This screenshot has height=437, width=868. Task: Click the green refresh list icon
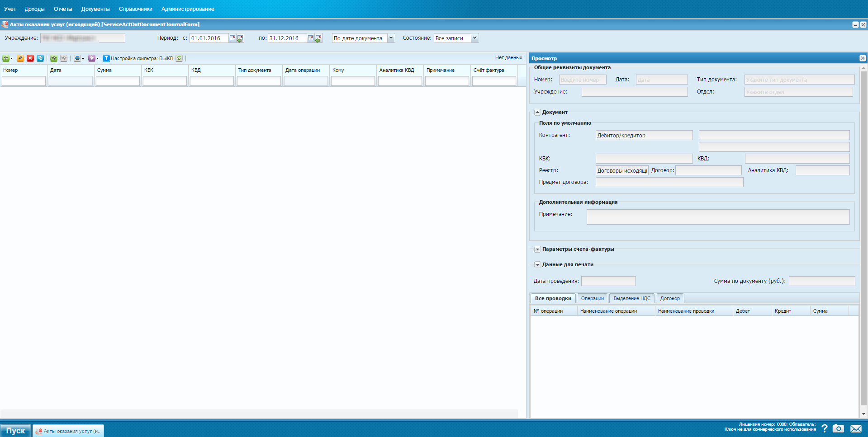point(179,58)
